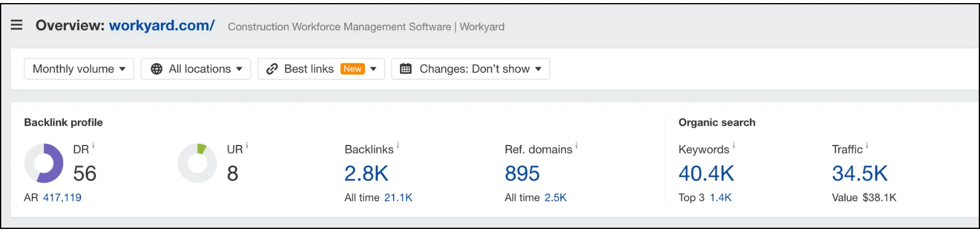The height and width of the screenshot is (232, 980).
Task: Click the purple DR donut chart
Action: point(43,163)
